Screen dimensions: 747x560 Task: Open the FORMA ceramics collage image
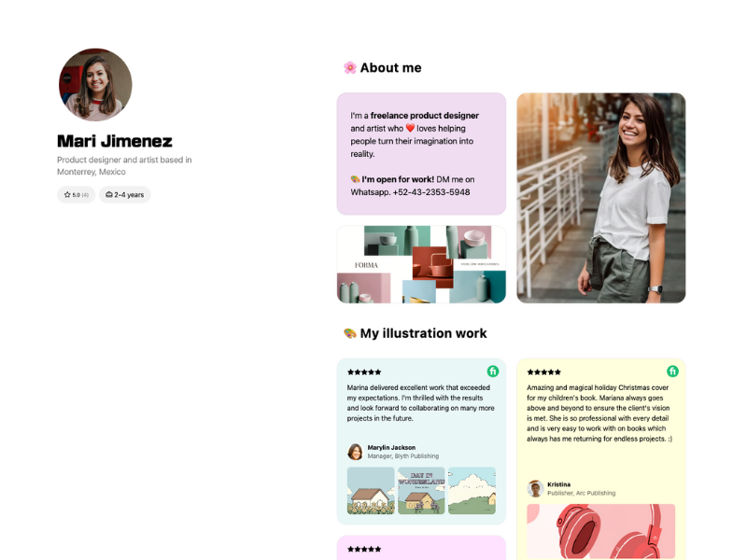pos(421,264)
